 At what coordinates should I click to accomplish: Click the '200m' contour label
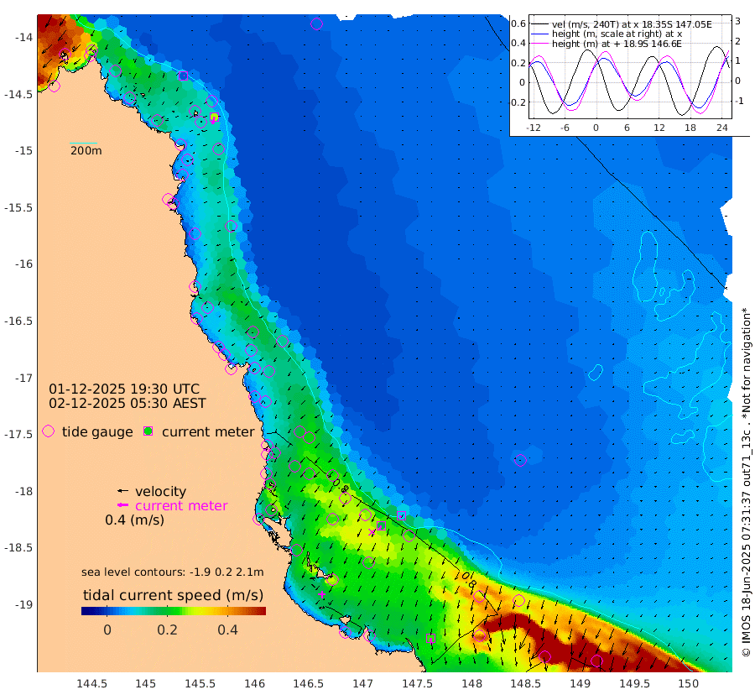tap(86, 150)
